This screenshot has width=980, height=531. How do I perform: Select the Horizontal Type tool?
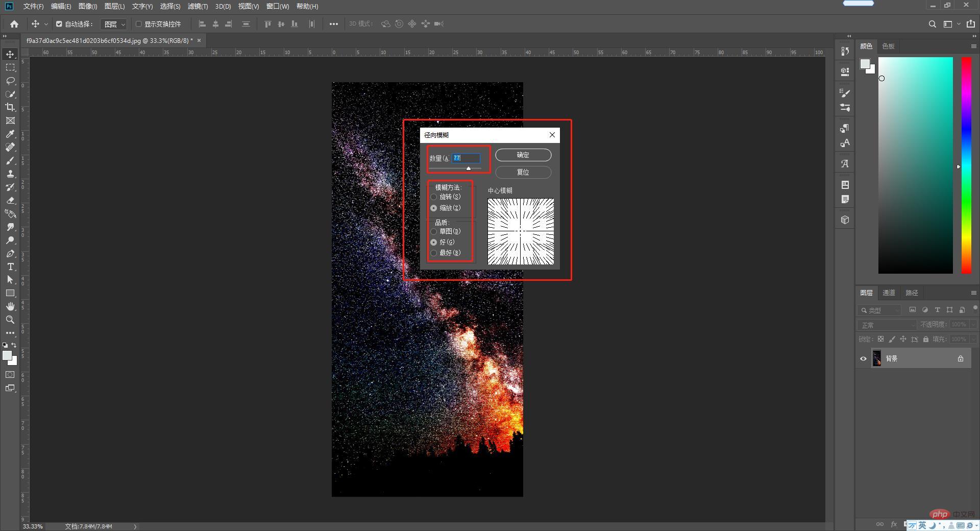tap(10, 267)
